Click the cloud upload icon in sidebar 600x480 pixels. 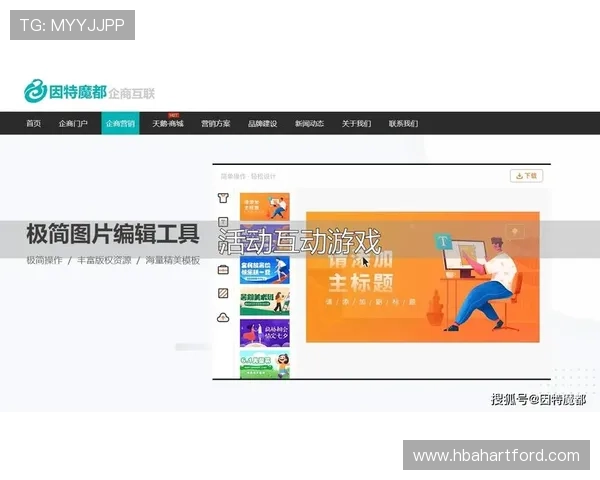tap(223, 317)
